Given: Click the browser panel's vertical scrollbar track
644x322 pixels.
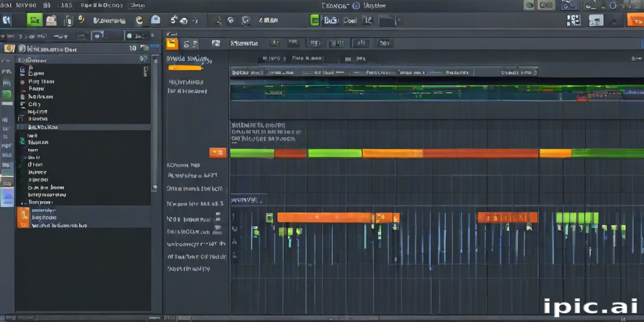Looking at the screenshot, I should click(x=155, y=123).
